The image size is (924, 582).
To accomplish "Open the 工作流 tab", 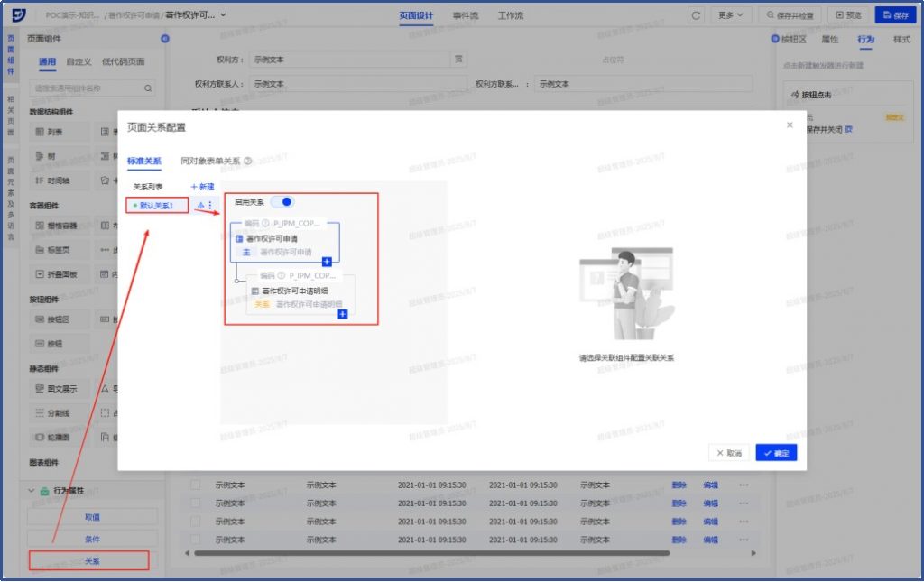I will 510,15.
